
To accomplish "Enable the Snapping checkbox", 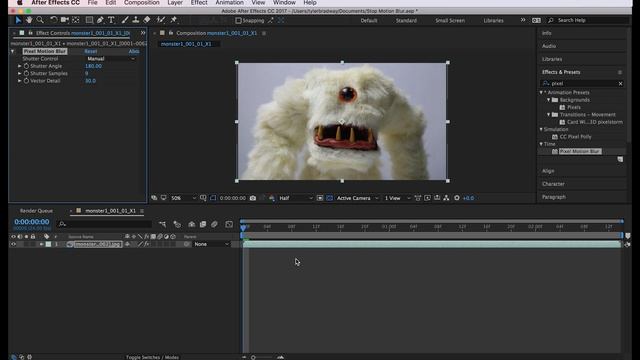I will (238, 20).
